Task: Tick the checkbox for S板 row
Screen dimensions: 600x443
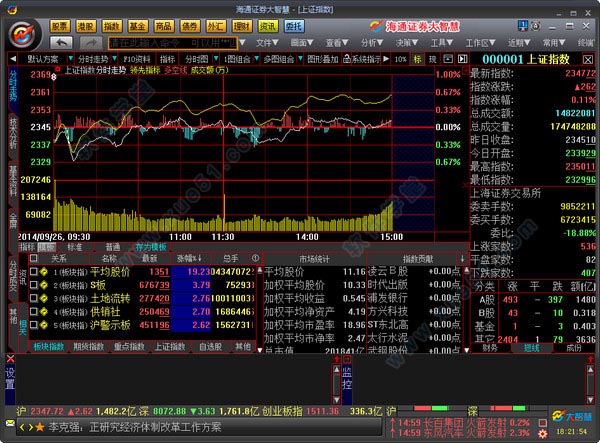Action: pyautogui.click(x=34, y=285)
